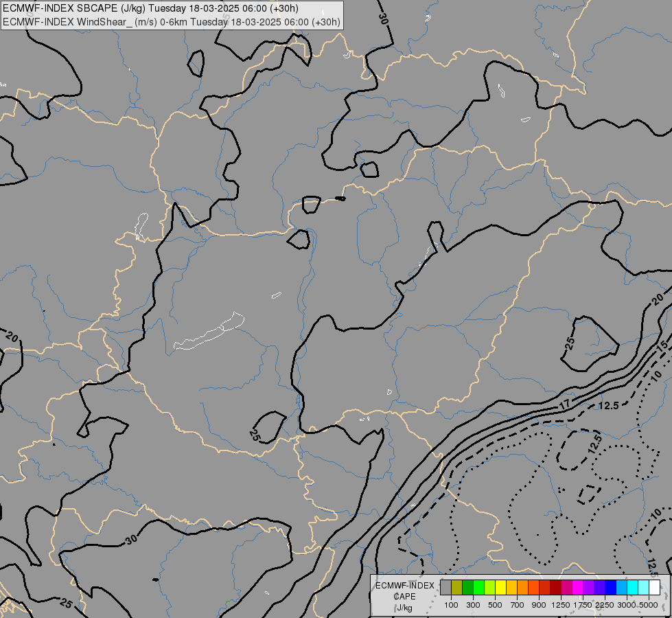Click the contour label 17
Image resolution: width=672 pixels, height=618 pixels.
click(565, 404)
